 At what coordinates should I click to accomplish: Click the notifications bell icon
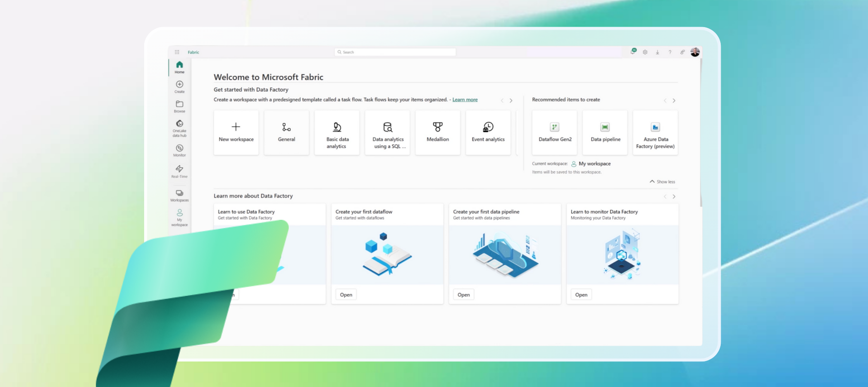[633, 52]
